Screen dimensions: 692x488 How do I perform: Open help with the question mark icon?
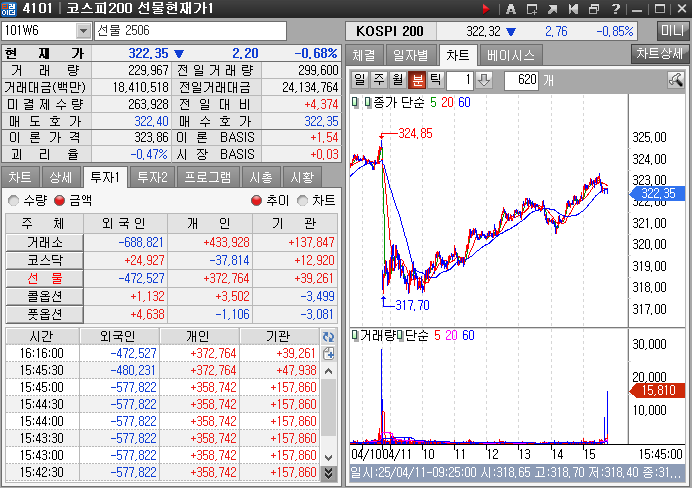coord(616,8)
